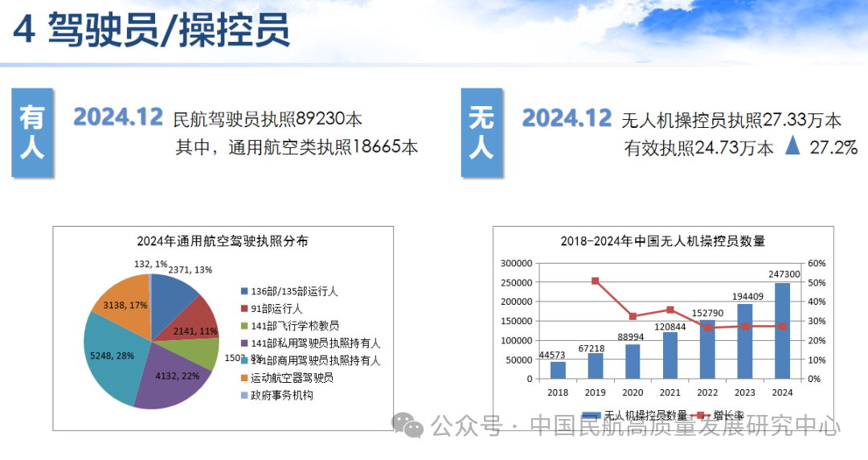Click green legend square for 141部飞行学校教员
Image resolution: width=868 pixels, height=460 pixels.
point(244,326)
